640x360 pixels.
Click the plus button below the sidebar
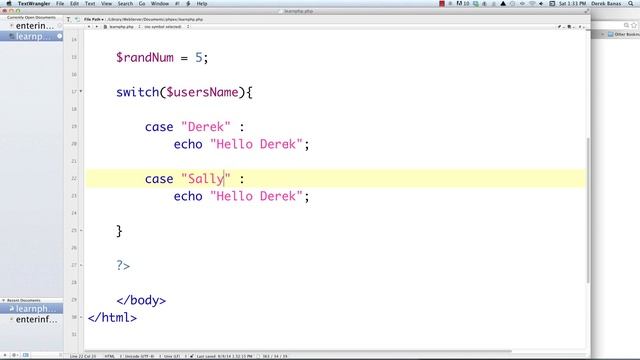5,355
